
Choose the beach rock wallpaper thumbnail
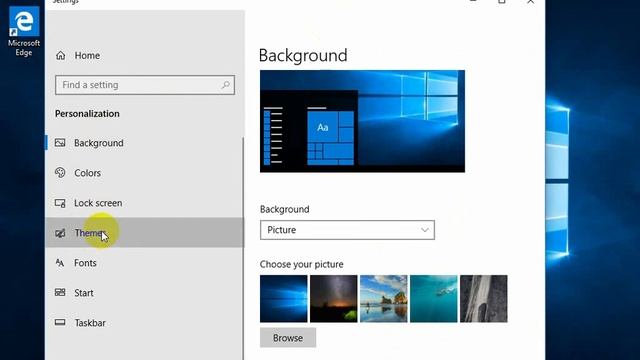[384, 299]
